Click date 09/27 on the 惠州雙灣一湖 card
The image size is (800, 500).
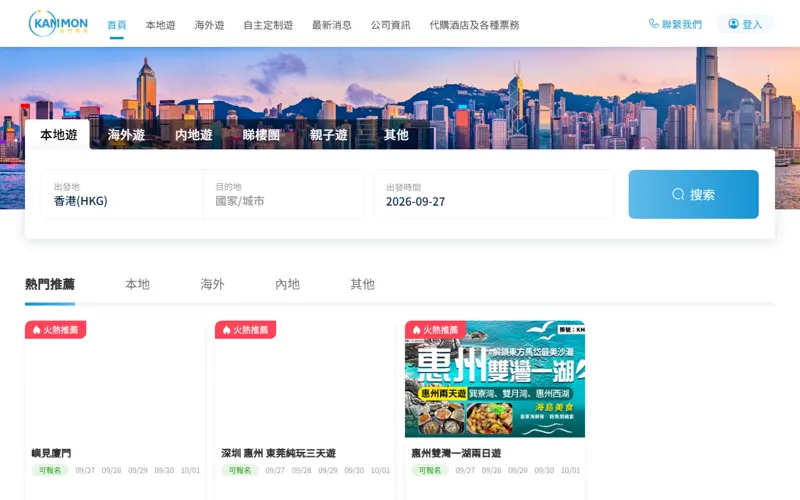click(x=465, y=470)
